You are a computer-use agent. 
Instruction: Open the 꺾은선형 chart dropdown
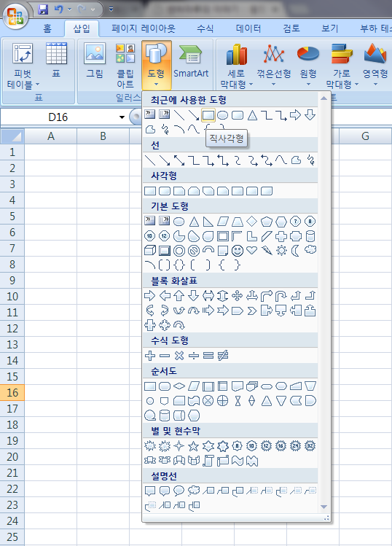point(274,65)
